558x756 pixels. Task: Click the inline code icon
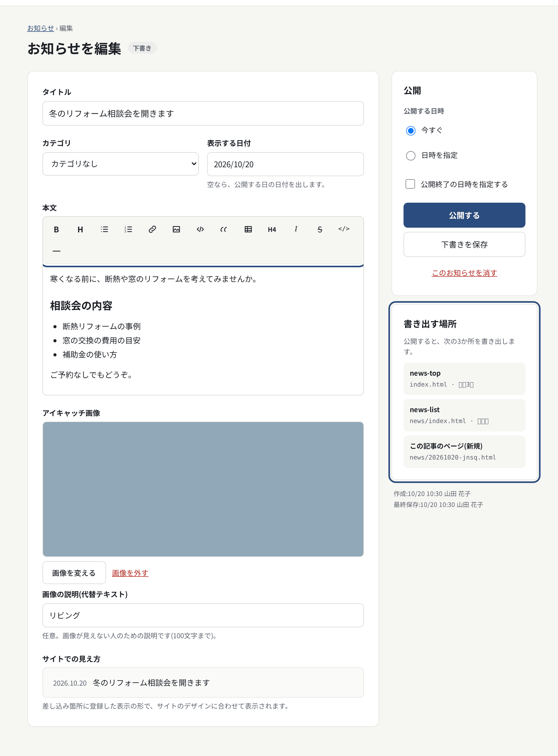pos(200,229)
